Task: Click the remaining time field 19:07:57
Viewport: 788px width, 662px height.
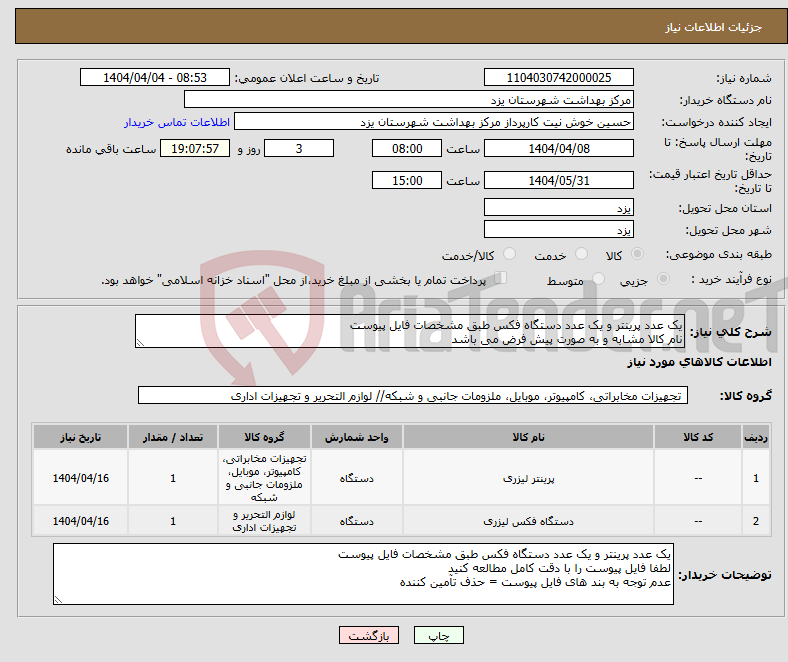Action: (195, 148)
